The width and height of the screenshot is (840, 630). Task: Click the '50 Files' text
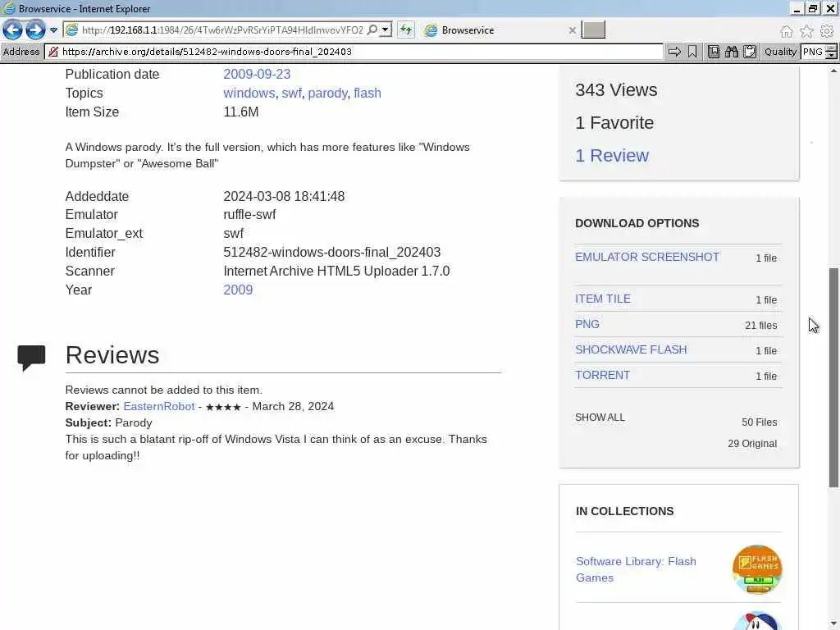tap(759, 422)
